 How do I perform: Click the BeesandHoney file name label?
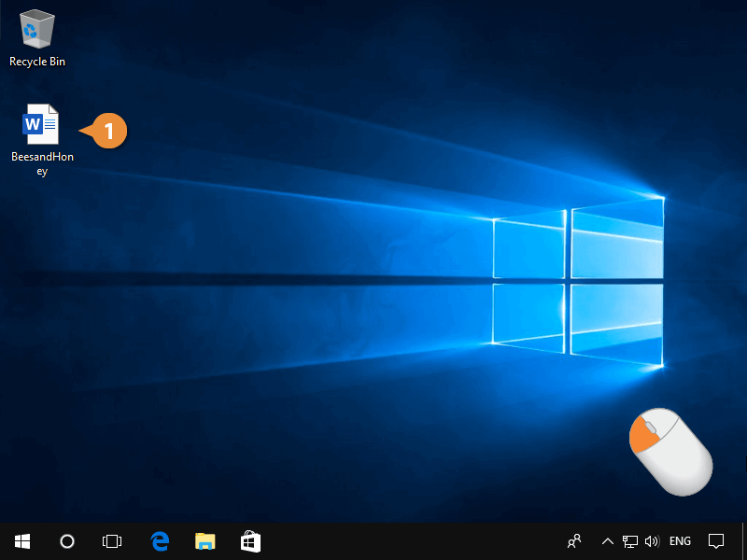(x=42, y=164)
